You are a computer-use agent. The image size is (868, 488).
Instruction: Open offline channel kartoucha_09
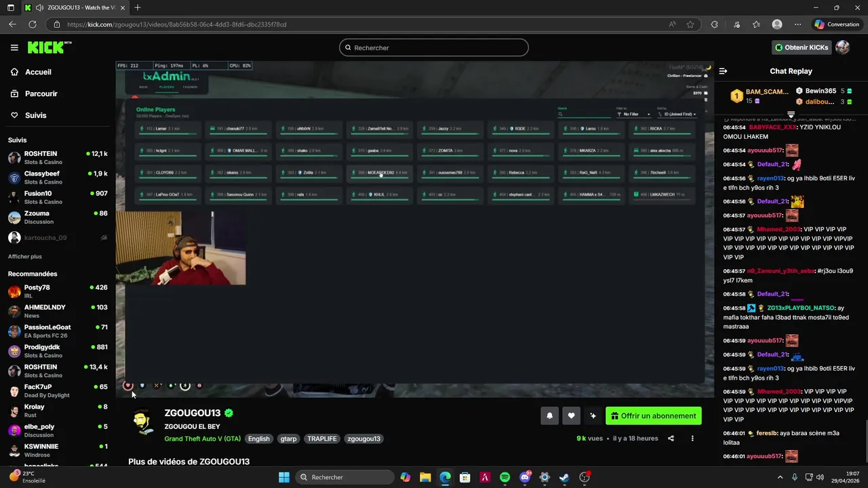pyautogui.click(x=58, y=238)
